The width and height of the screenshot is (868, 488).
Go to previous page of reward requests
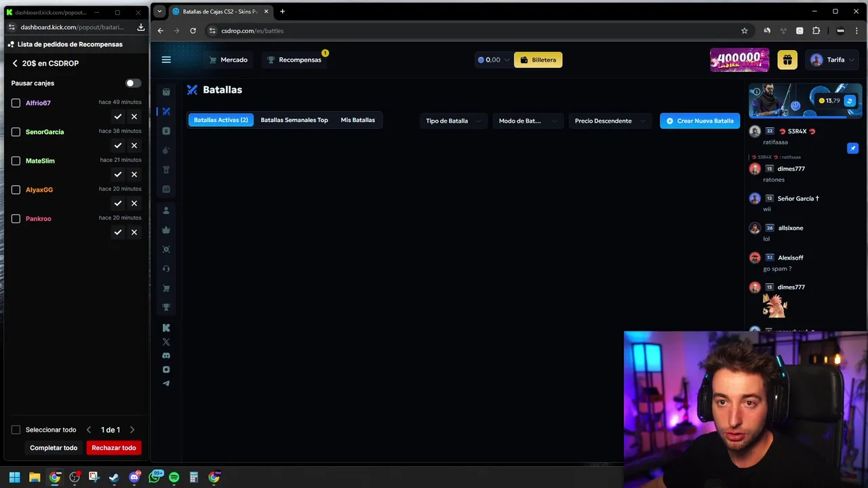[89, 430]
